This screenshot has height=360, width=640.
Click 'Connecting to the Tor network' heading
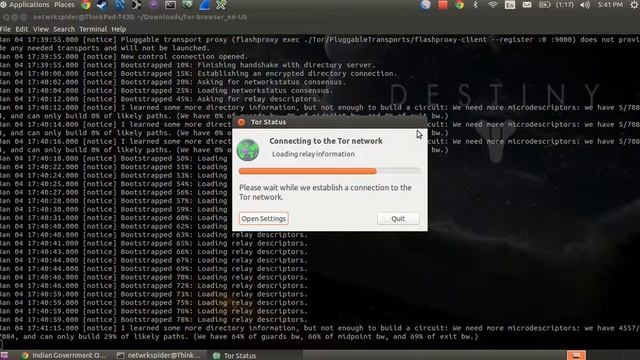326,141
